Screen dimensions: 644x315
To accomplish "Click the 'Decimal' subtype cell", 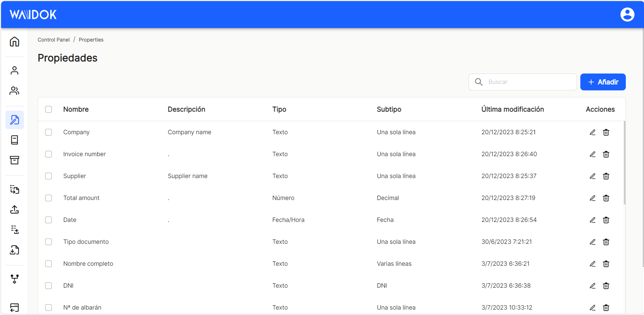I will click(x=388, y=198).
